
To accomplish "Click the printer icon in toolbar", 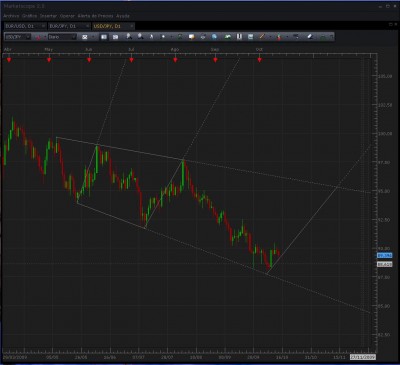I will pyautogui.click(x=203, y=37).
